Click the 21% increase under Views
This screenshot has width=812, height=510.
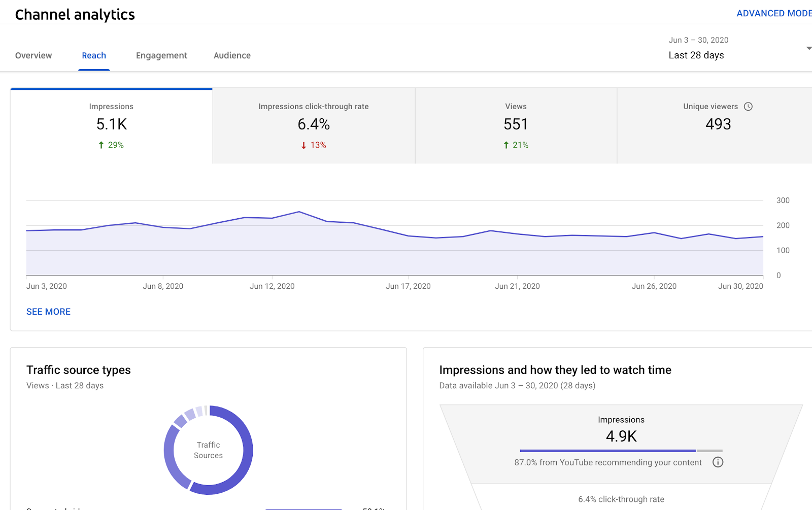click(x=516, y=145)
